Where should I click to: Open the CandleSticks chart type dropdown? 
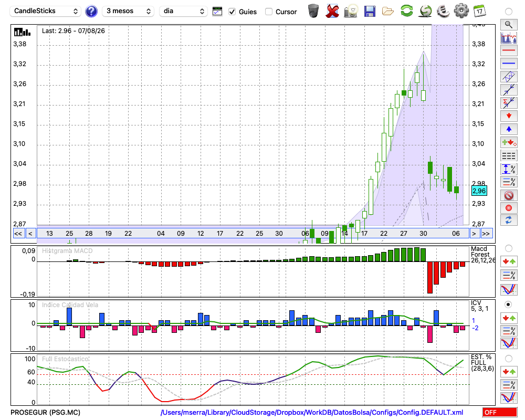pyautogui.click(x=46, y=11)
